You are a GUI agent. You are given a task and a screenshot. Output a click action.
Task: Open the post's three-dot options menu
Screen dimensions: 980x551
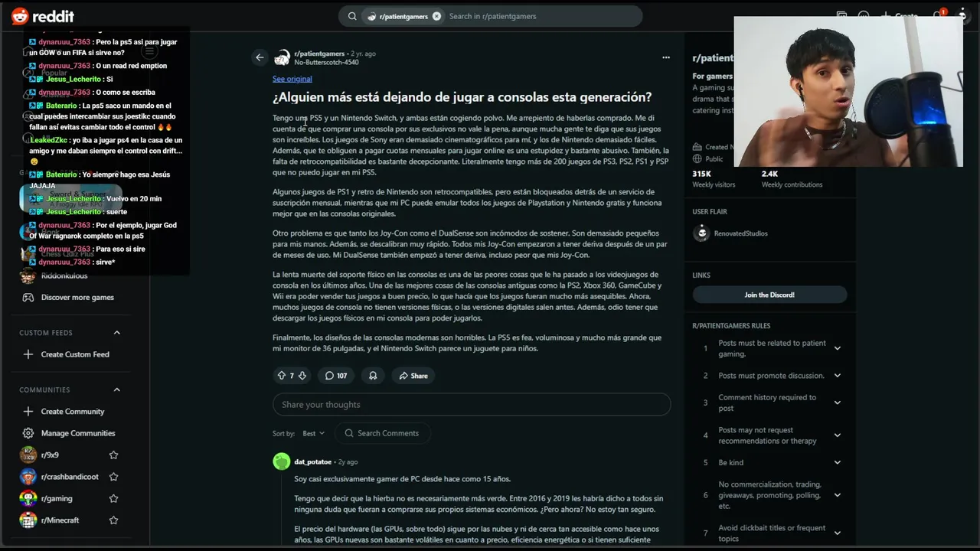click(665, 57)
